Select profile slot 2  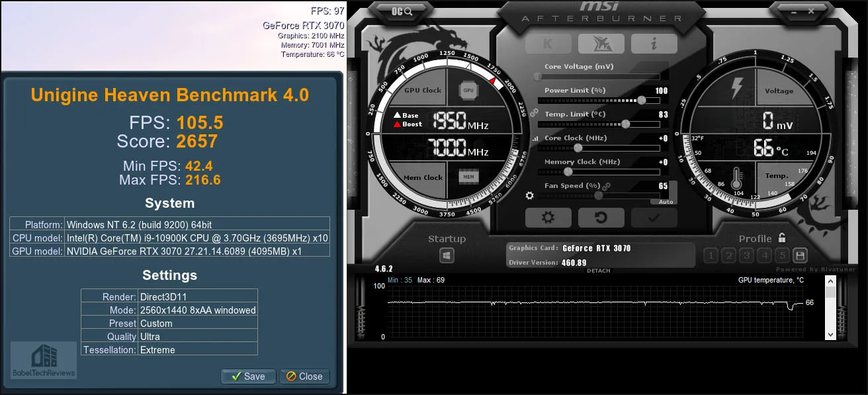(728, 255)
